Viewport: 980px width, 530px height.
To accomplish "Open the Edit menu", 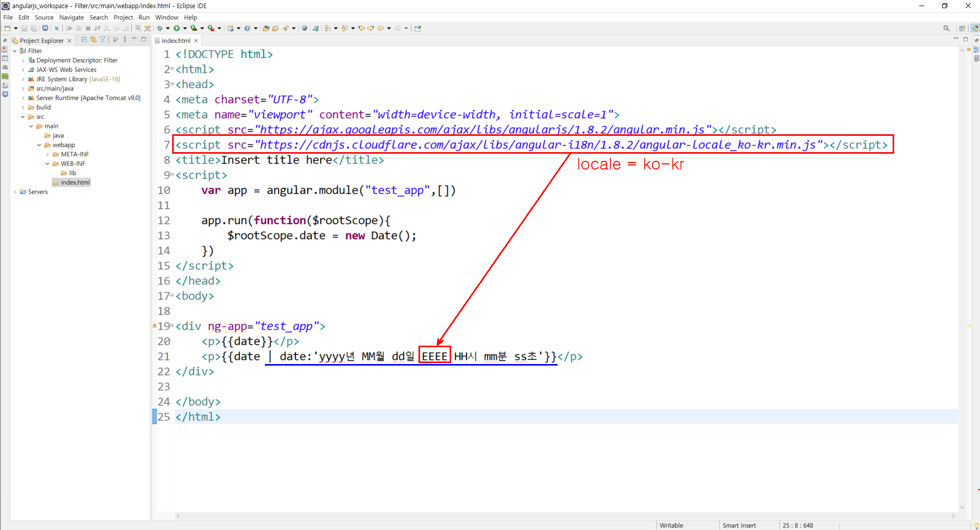I will point(24,17).
